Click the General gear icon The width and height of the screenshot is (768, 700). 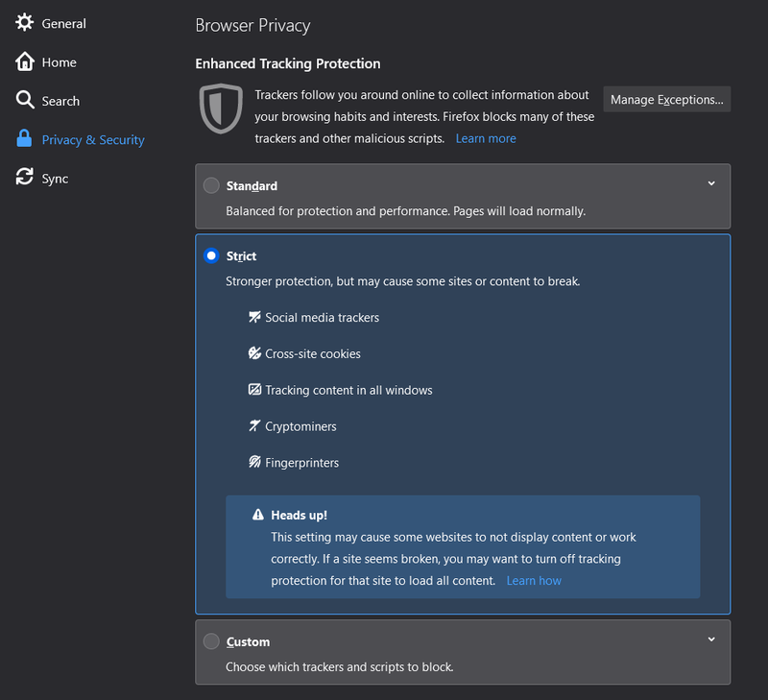[x=25, y=22]
